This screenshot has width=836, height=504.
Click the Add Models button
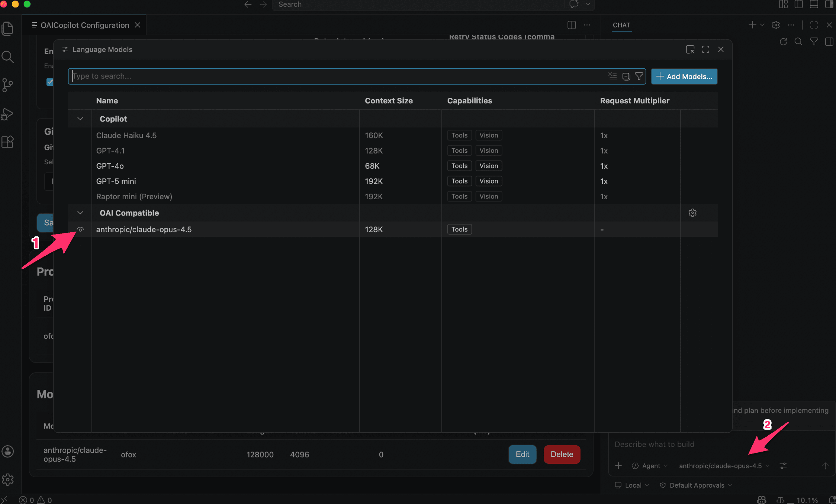684,76
